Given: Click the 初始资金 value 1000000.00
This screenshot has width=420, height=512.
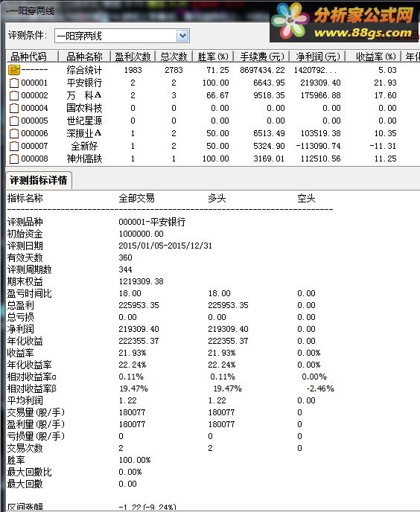Looking at the screenshot, I should point(141,234).
